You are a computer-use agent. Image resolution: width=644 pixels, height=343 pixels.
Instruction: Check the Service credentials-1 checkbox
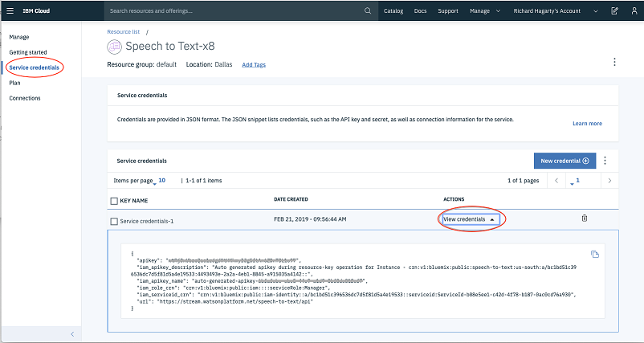[x=113, y=221]
